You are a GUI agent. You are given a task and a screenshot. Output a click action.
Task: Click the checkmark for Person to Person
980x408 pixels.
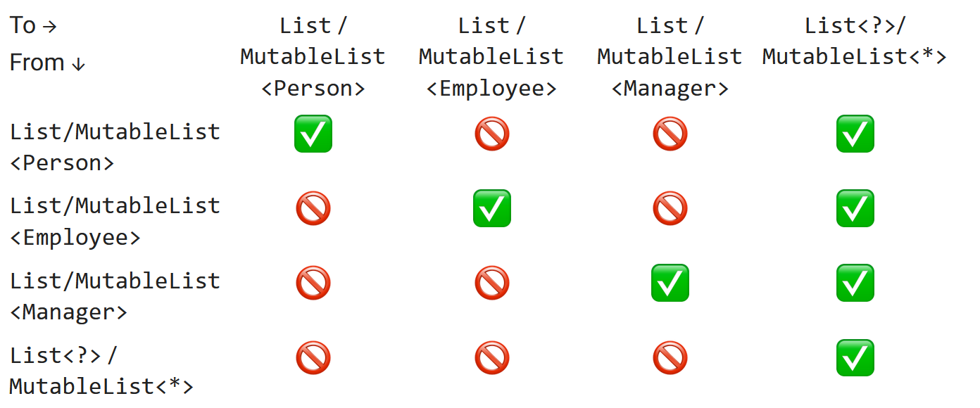[x=313, y=134]
